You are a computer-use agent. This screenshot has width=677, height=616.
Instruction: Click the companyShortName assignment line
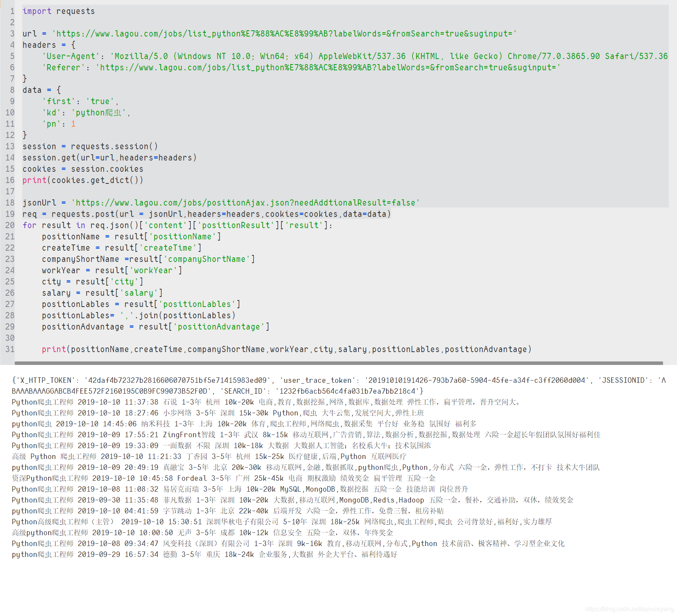pos(148,259)
